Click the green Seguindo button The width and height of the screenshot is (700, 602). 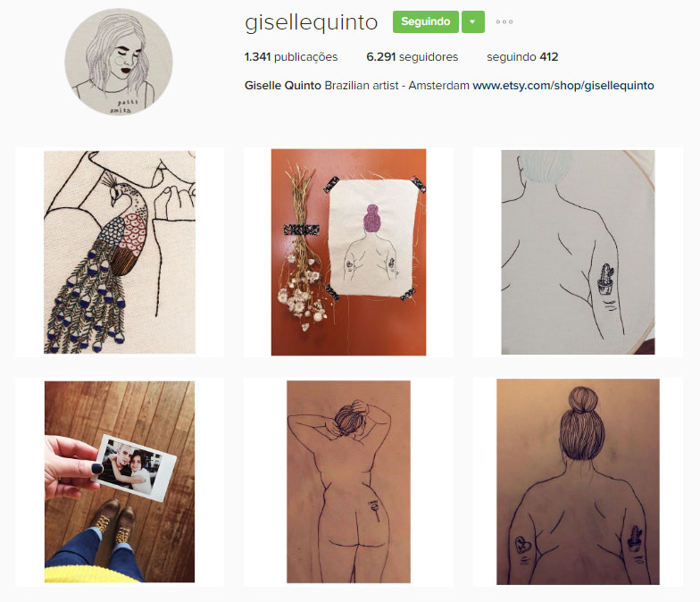point(425,21)
